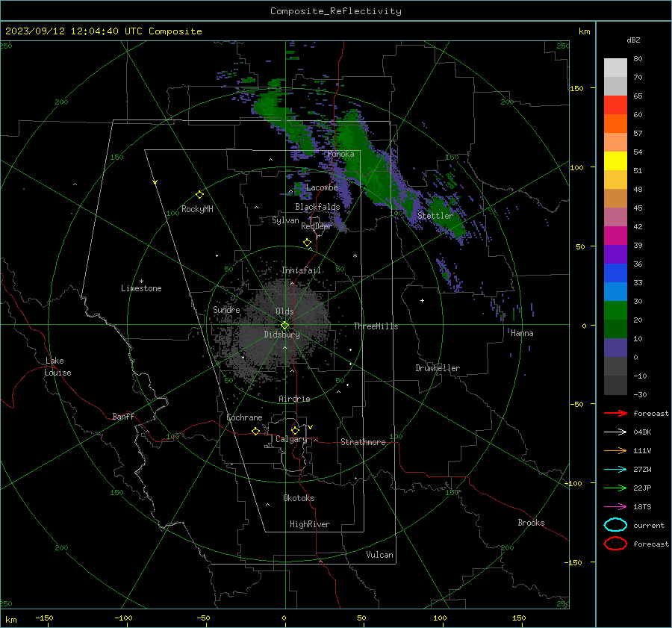
Task: Click the Sylvan label
Action: point(285,220)
